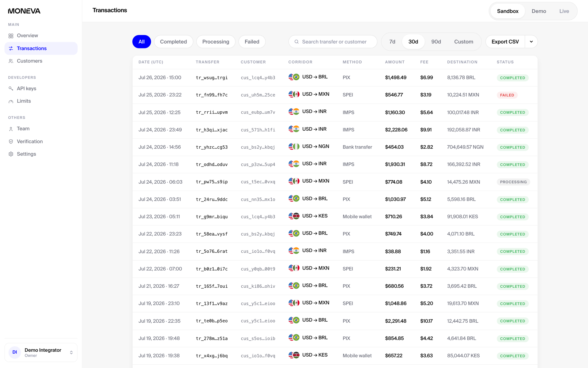The height and width of the screenshot is (368, 588).
Task: Open customer cus_ki86…ohiv
Action: pyautogui.click(x=258, y=286)
